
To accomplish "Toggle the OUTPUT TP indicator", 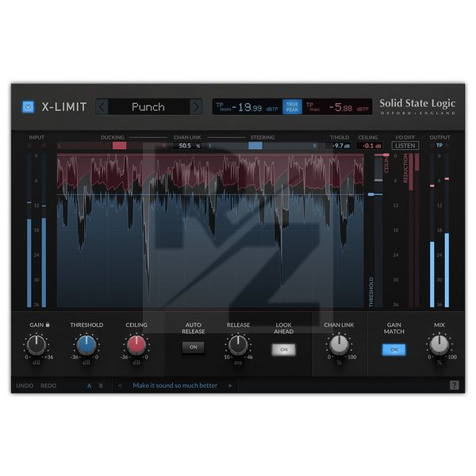I will [440, 145].
